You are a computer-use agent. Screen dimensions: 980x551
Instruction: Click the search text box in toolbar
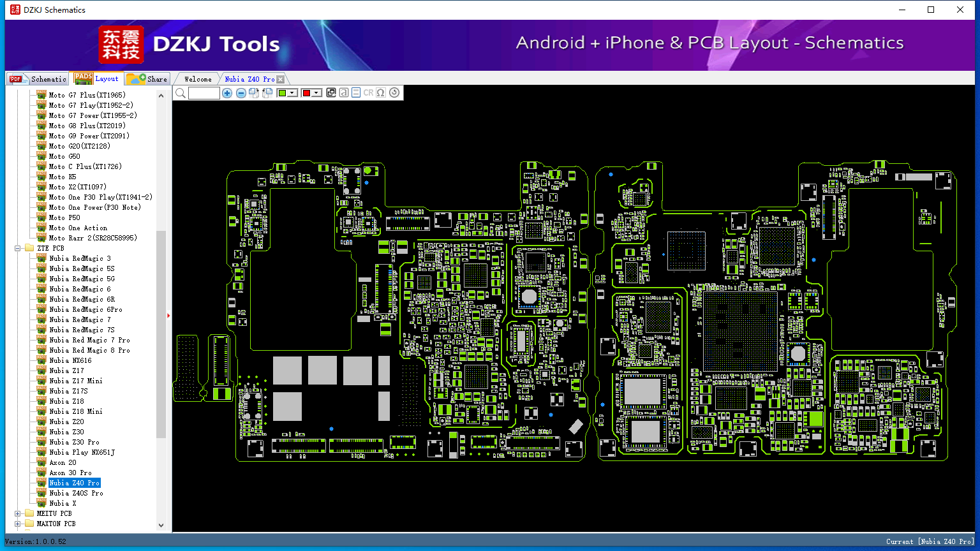[204, 93]
